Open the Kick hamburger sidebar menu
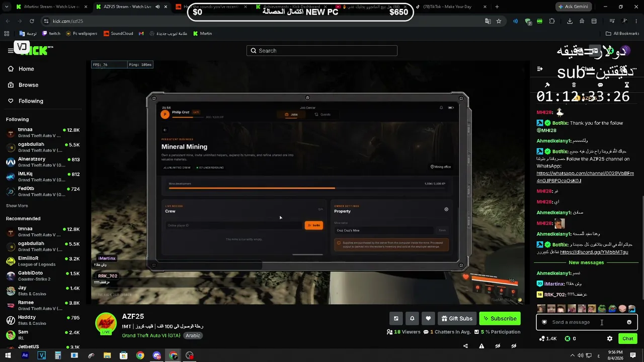This screenshot has height=362, width=644. coord(11,50)
